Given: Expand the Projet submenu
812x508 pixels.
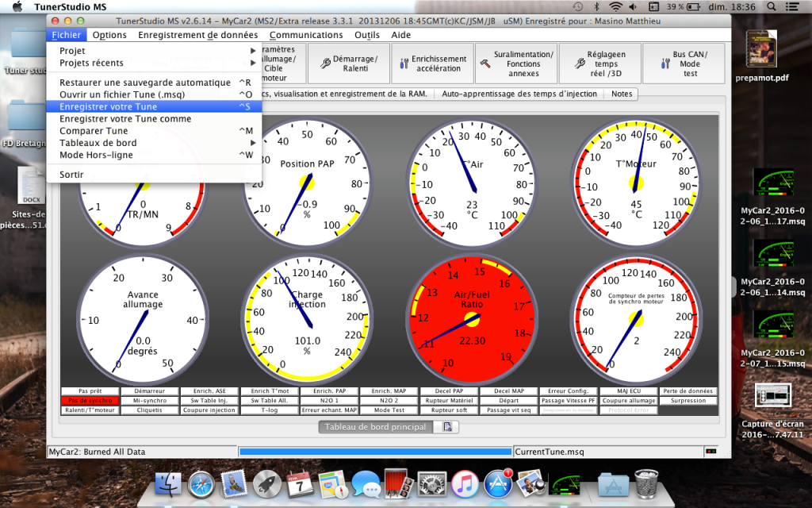Looking at the screenshot, I should click(x=154, y=51).
